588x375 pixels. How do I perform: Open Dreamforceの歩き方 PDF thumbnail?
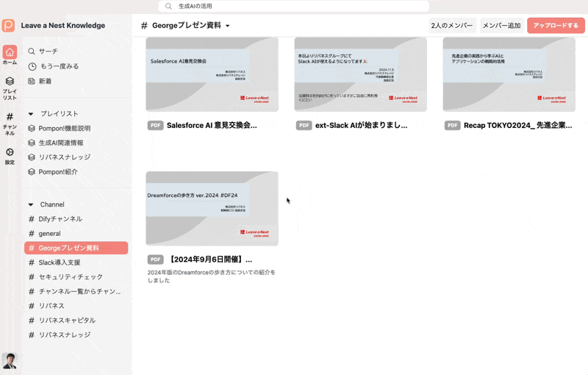click(212, 208)
